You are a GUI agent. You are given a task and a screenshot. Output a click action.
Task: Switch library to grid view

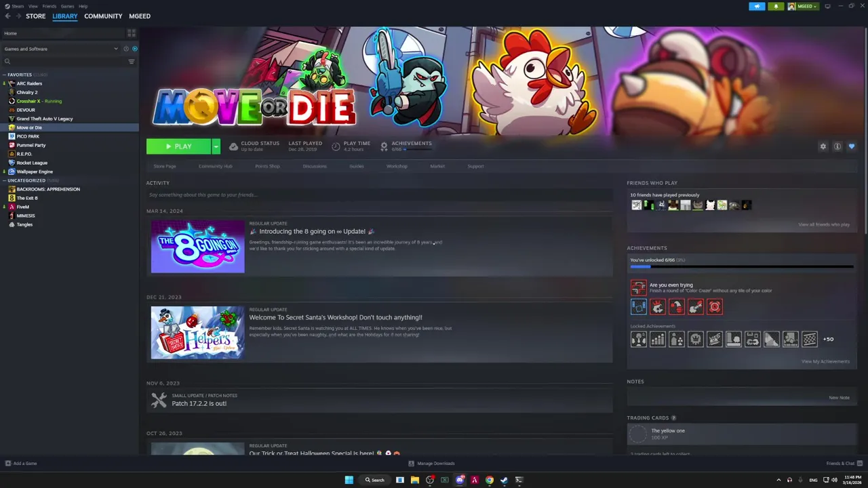click(132, 33)
